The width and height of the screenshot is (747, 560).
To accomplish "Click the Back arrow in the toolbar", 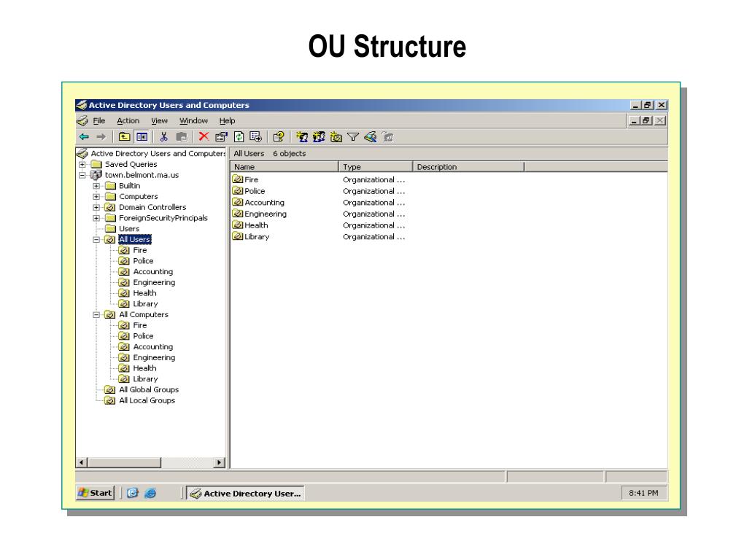I will [85, 137].
